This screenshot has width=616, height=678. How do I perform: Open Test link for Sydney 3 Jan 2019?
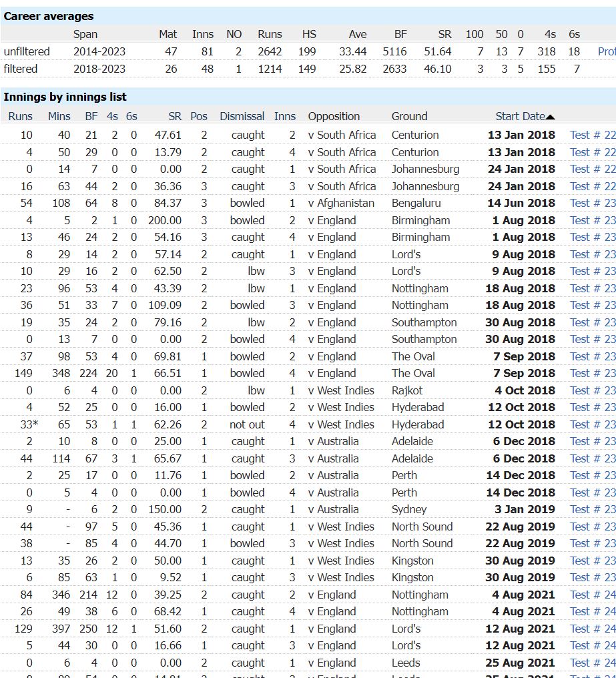coord(593,509)
